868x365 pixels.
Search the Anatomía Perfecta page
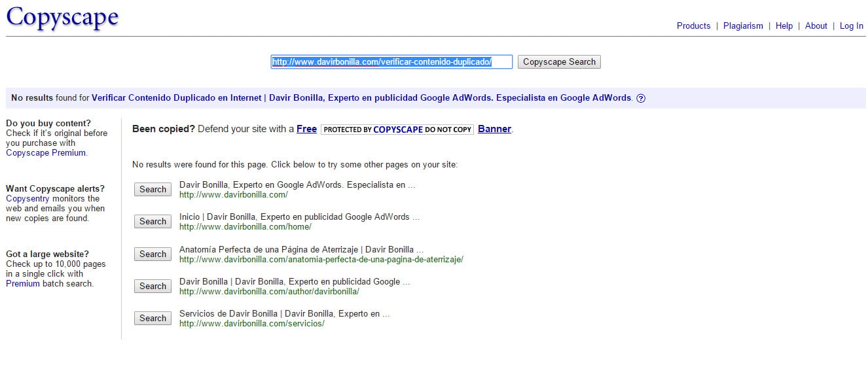pos(153,254)
